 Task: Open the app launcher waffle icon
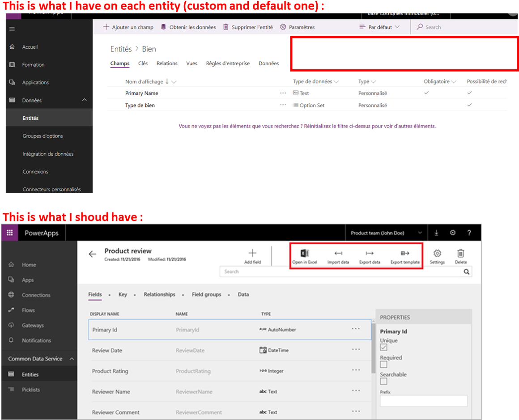coord(9,233)
